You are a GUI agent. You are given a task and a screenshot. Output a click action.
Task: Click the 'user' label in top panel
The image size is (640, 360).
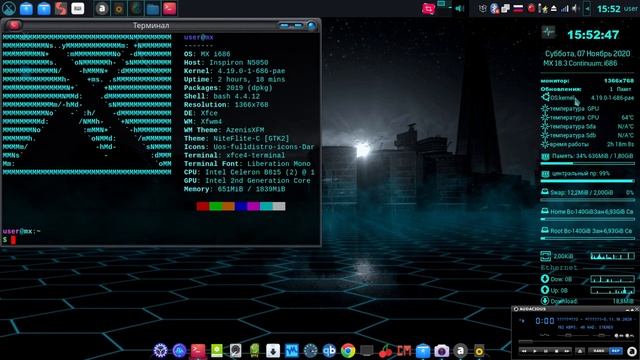pos(631,9)
